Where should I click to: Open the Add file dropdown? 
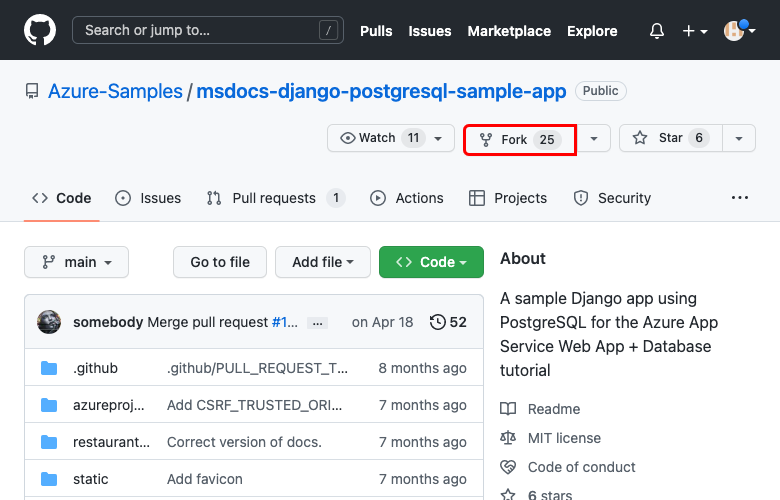pyautogui.click(x=322, y=262)
